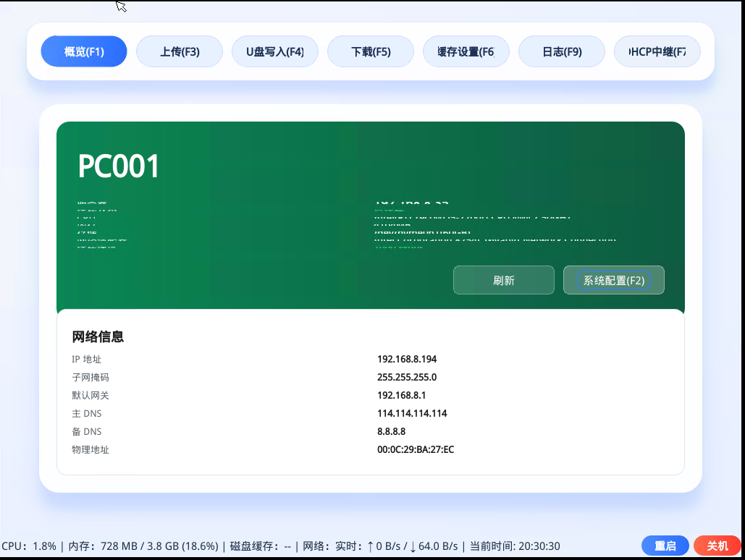Click the MAC address 00:0C:29:BA:27:EC
Screen dimensions: 745x560
click(x=416, y=449)
